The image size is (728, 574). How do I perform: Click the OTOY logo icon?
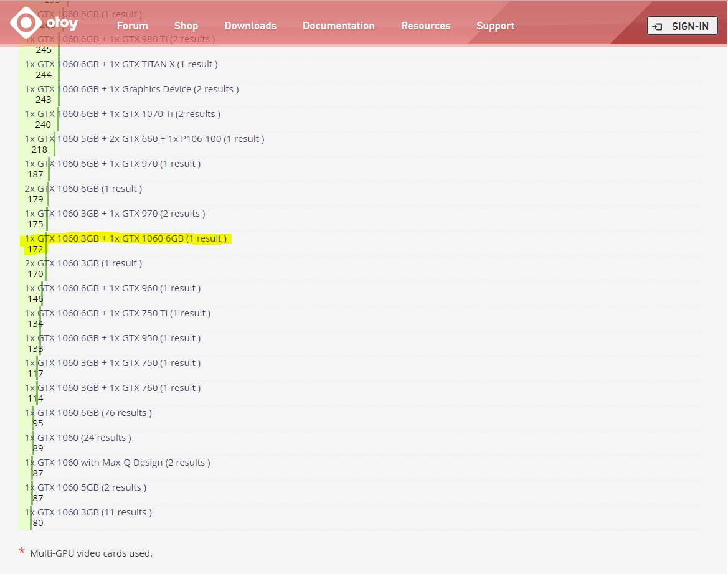pyautogui.click(x=26, y=23)
